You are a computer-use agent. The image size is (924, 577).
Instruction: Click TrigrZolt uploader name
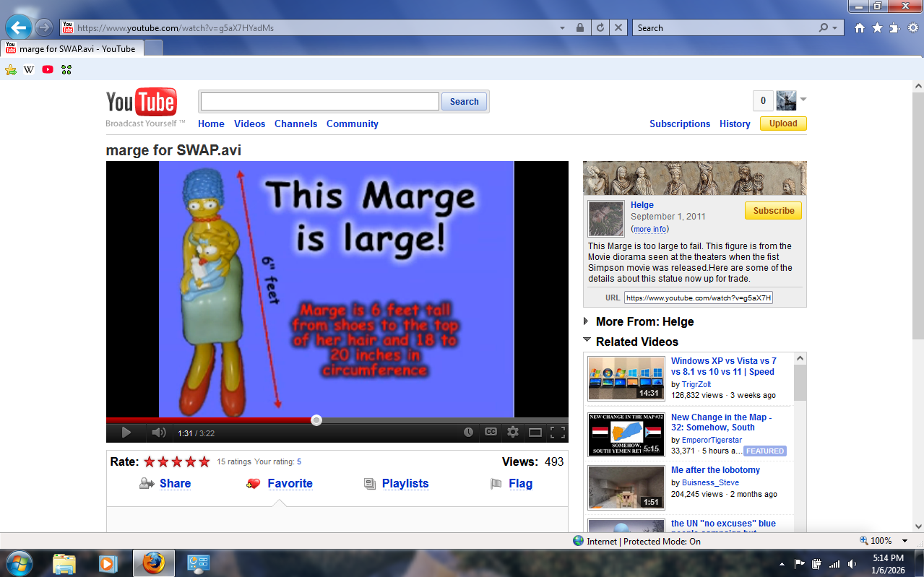point(696,385)
